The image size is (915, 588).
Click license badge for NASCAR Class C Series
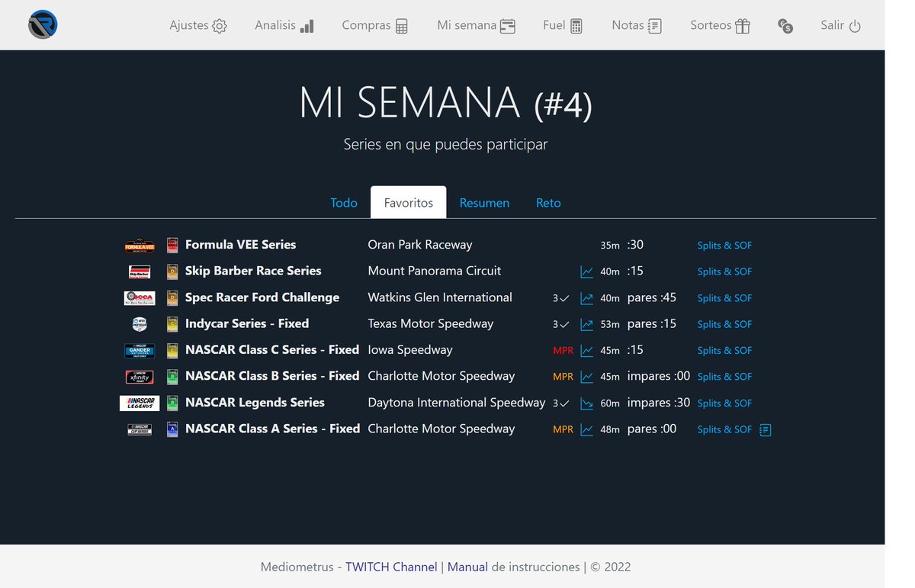coord(172,351)
